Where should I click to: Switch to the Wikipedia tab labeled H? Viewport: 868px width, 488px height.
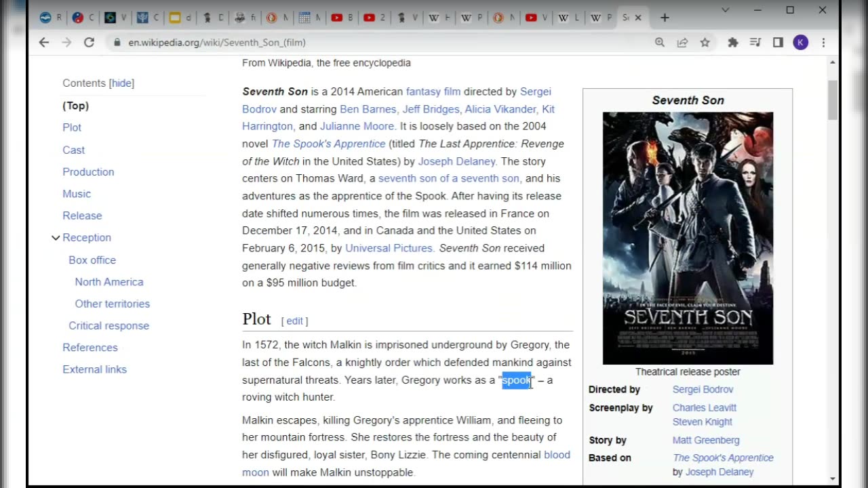tap(439, 18)
